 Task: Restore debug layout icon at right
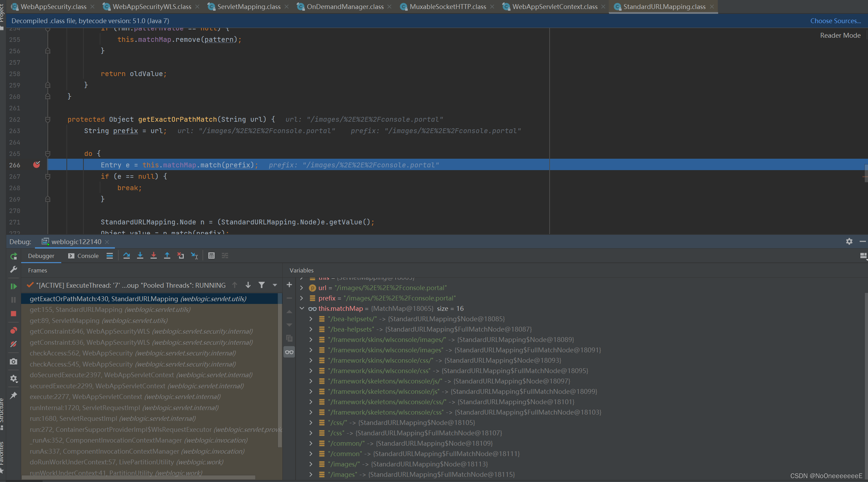(863, 256)
